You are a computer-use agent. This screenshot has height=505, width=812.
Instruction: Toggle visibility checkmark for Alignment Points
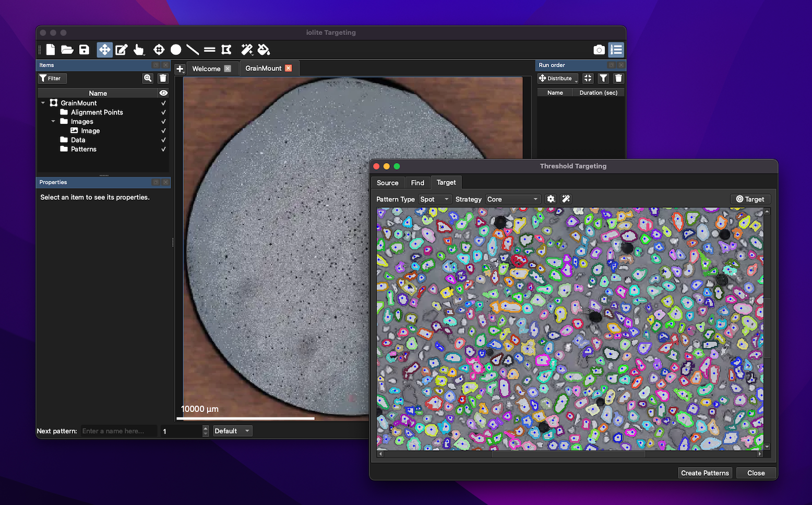click(163, 112)
